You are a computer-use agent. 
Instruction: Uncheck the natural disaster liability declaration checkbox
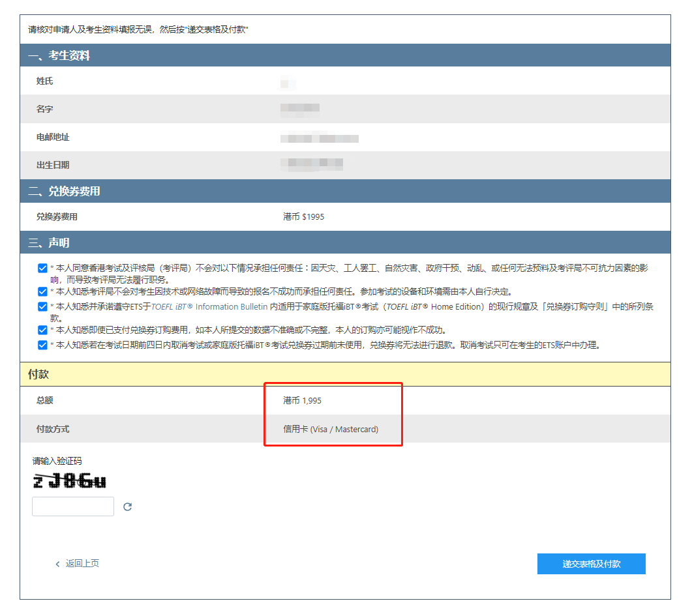click(x=43, y=268)
